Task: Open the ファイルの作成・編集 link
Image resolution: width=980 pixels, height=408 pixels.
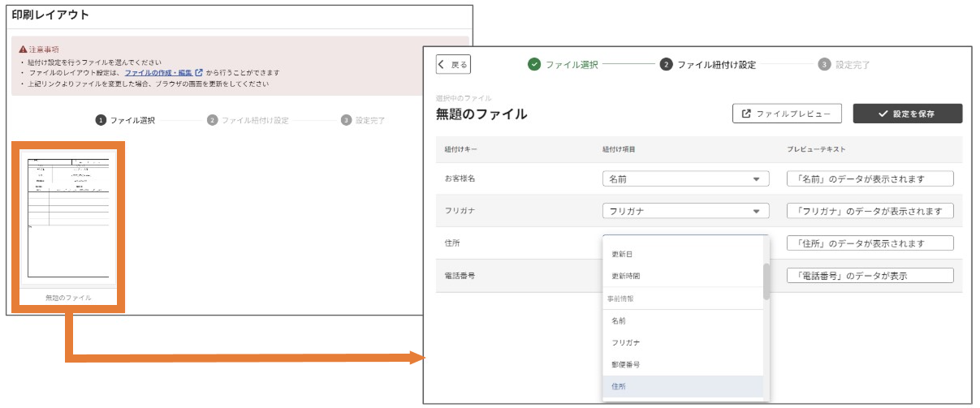Action: [x=158, y=73]
